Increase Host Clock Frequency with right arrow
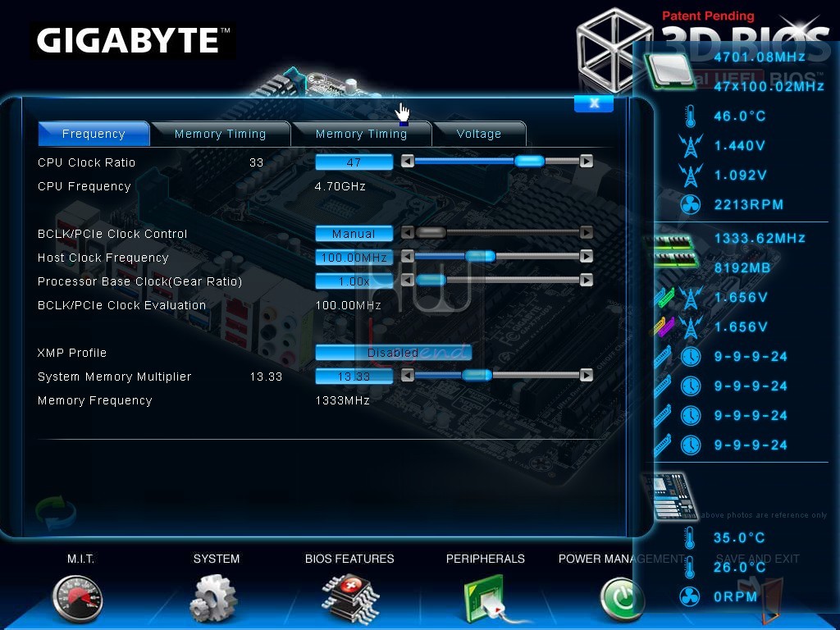 [587, 257]
